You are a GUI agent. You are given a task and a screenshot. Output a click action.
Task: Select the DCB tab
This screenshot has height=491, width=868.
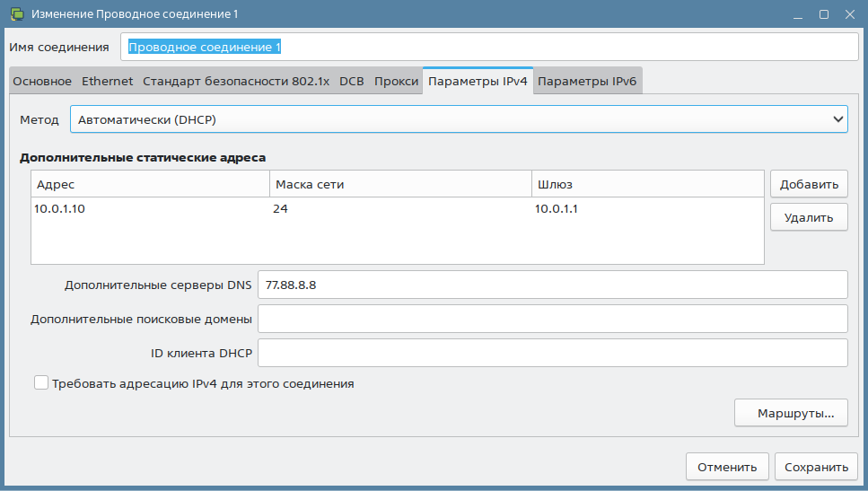click(351, 82)
